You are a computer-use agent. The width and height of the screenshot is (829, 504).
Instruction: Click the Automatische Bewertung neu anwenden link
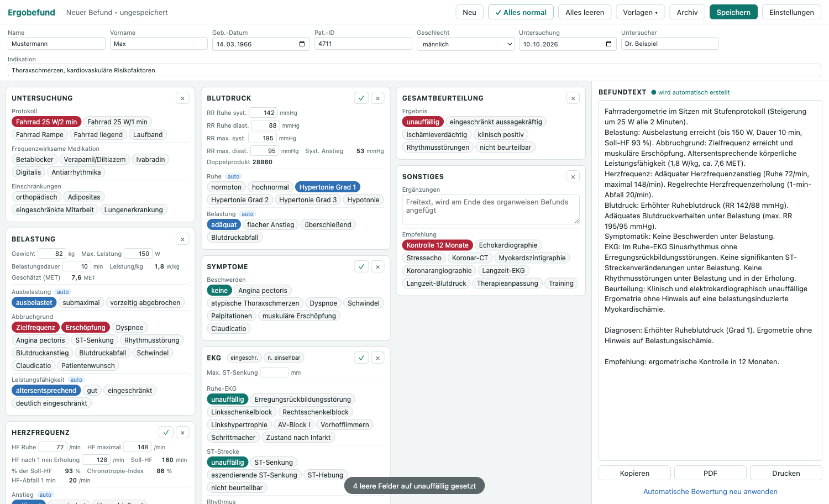pyautogui.click(x=710, y=491)
